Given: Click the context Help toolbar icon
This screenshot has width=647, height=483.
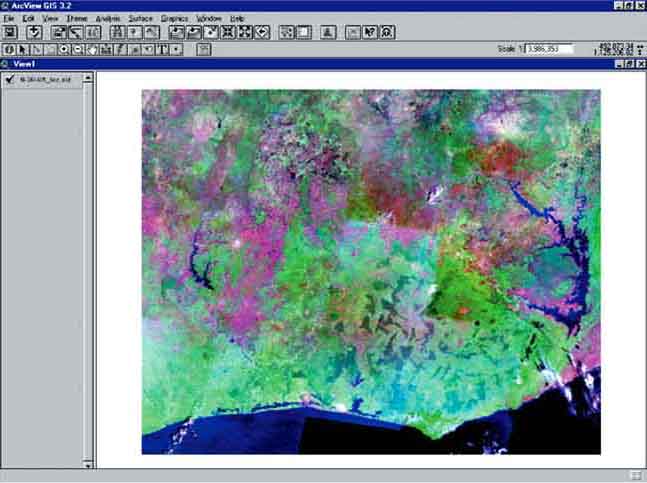Looking at the screenshot, I should pyautogui.click(x=369, y=32).
